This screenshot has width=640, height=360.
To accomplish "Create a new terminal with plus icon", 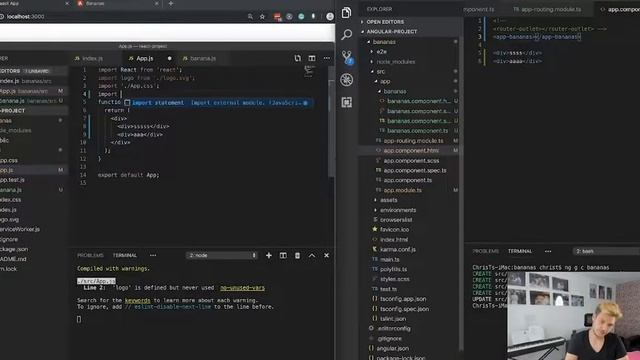I will pyautogui.click(x=269, y=256).
